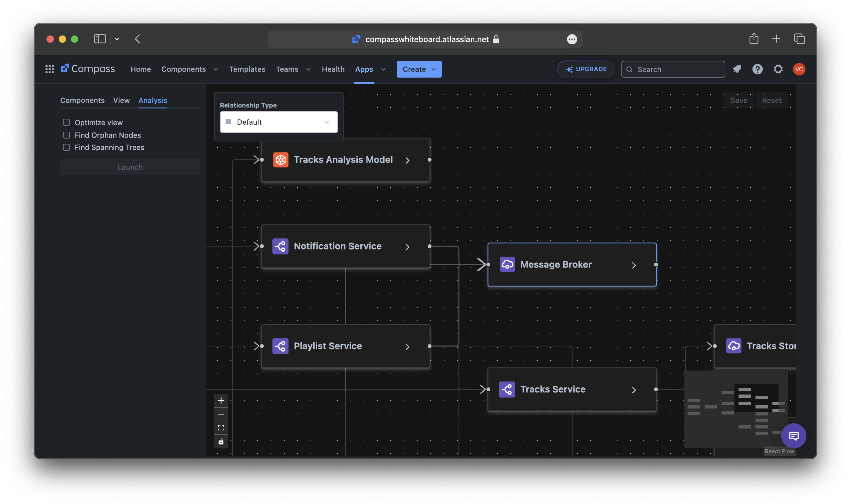Image resolution: width=851 pixels, height=504 pixels.
Task: Open the app switcher grid icon
Action: click(x=50, y=69)
